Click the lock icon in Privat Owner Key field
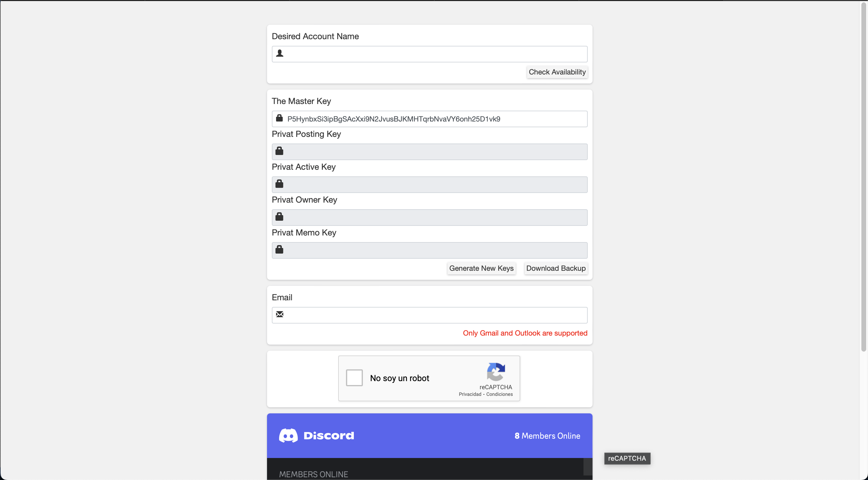Image resolution: width=868 pixels, height=480 pixels. tap(279, 216)
